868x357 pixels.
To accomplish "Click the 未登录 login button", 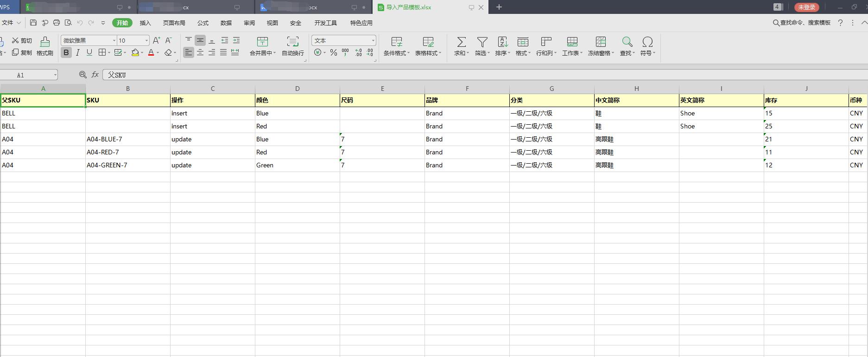I will click(x=806, y=7).
